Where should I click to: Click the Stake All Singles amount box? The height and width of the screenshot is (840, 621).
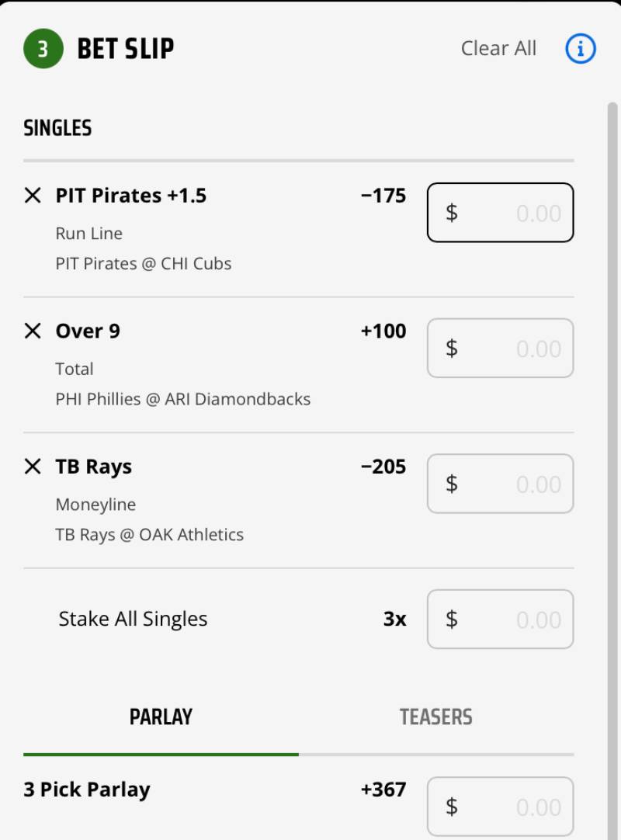[x=501, y=620]
